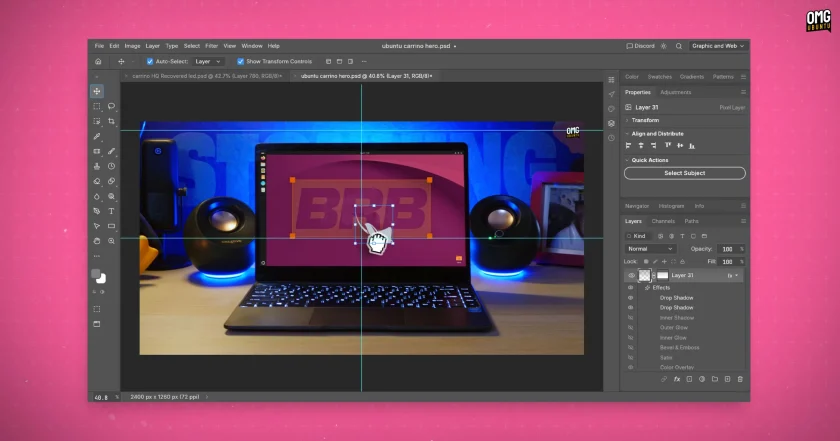Select the Rectangular Marquee tool
840x441 pixels.
(97, 106)
